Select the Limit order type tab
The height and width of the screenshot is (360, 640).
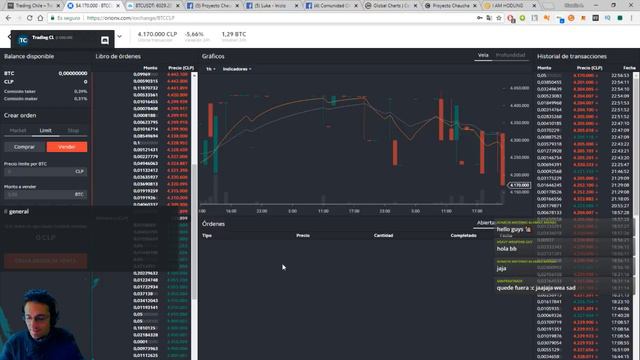[45, 131]
